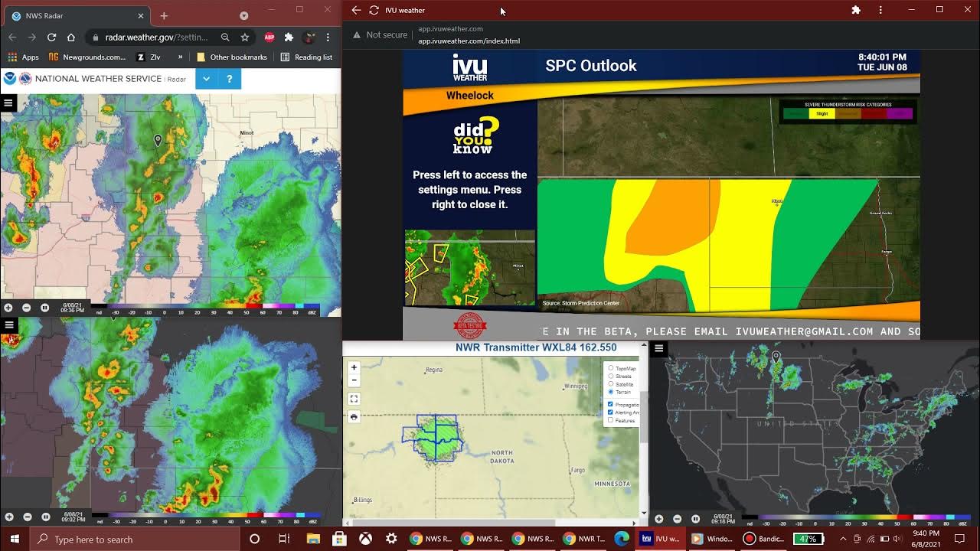
Task: Expand hidden bookmarks with the double chevron
Action: coord(180,57)
